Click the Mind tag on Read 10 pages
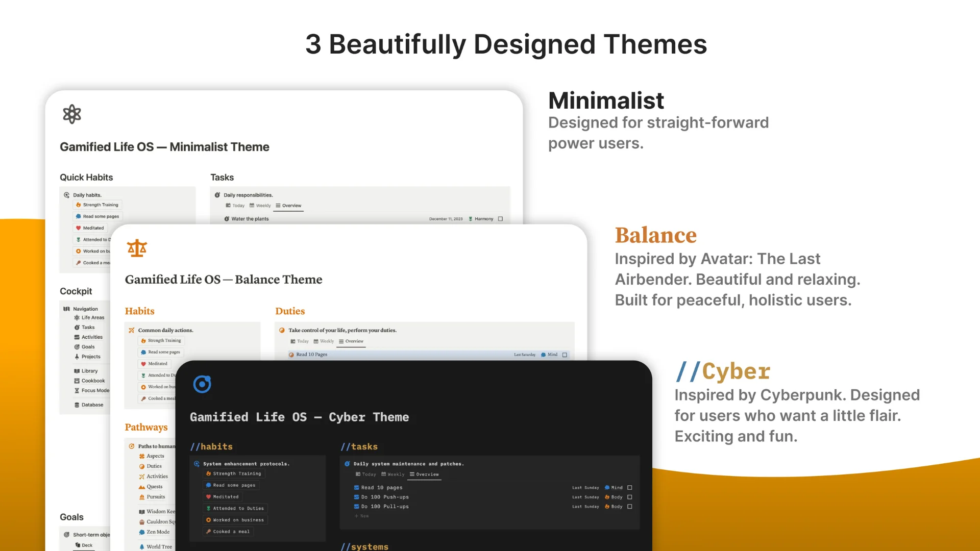Viewport: 980px width, 551px height. [614, 488]
